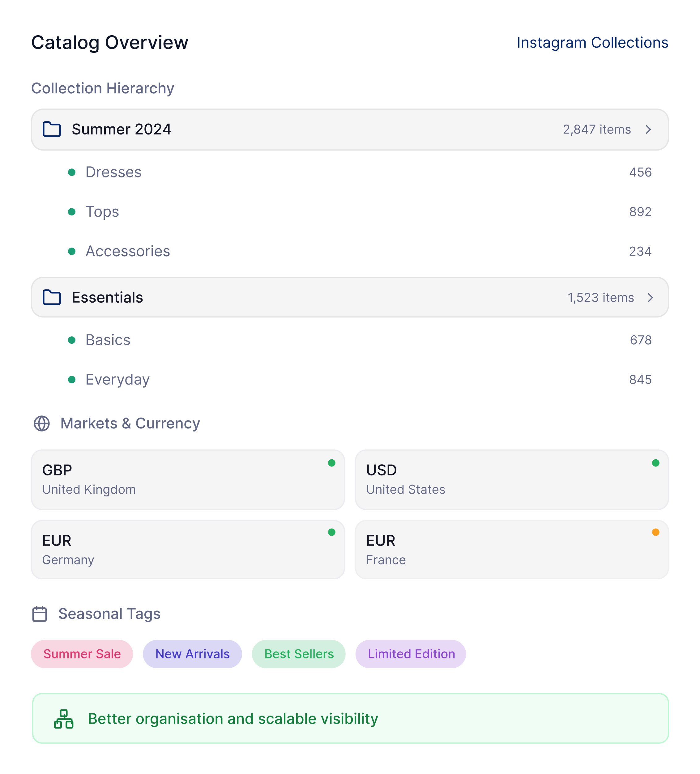Click the green status dot on GBP card
This screenshot has width=700, height=774.
[x=332, y=463]
